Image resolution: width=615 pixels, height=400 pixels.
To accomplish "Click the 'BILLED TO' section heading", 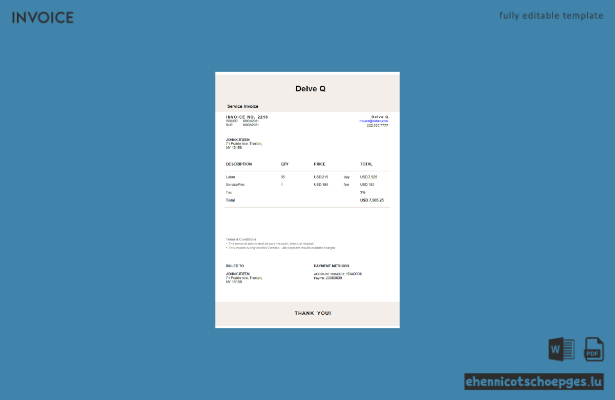I will coord(235,266).
